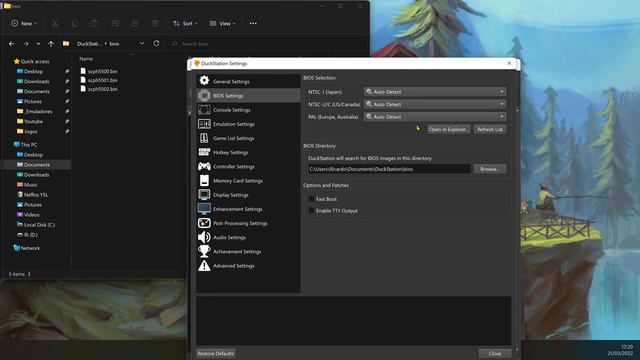Open Explorer New dropdown

24,24
